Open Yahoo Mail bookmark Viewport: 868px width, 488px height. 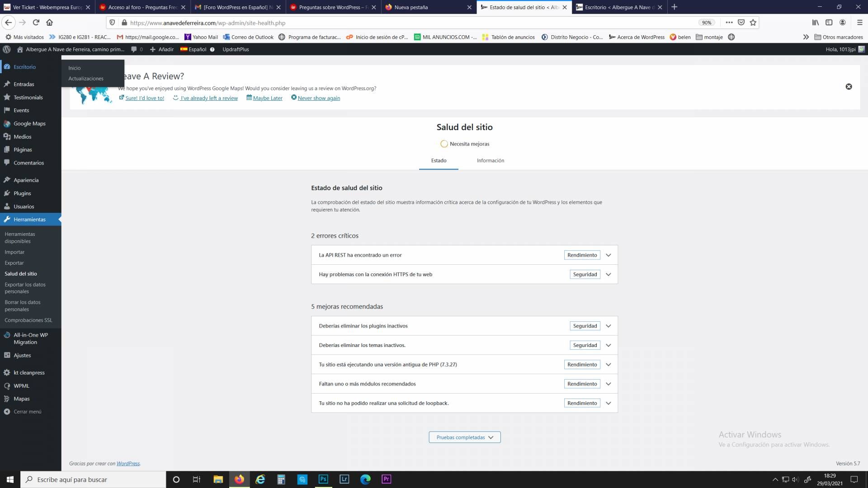(201, 37)
